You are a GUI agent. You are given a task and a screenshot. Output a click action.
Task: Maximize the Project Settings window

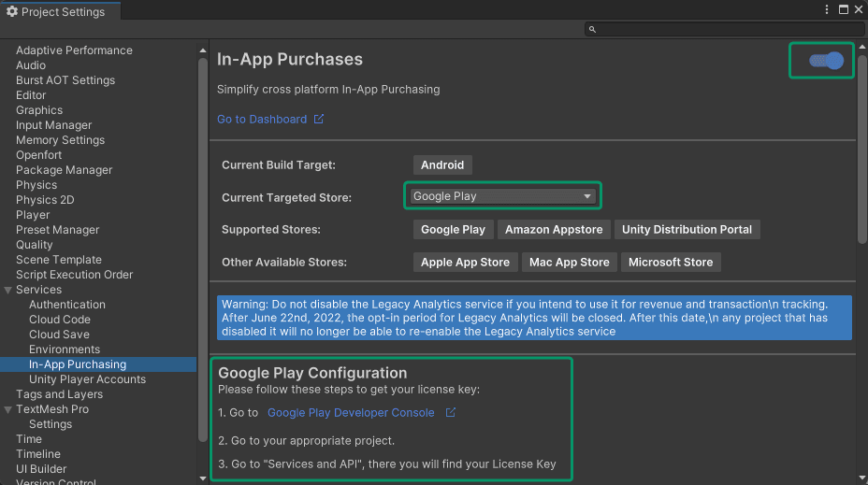tap(844, 9)
